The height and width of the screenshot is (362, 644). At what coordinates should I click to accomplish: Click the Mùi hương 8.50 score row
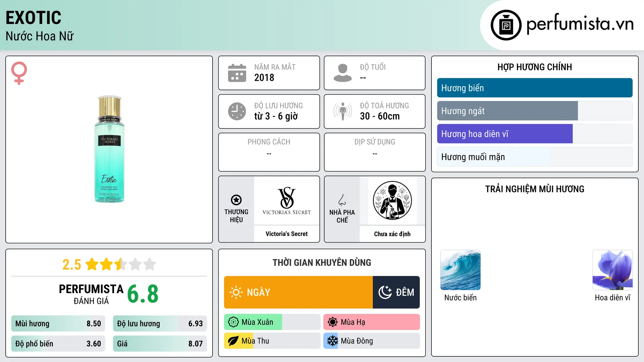click(x=58, y=324)
